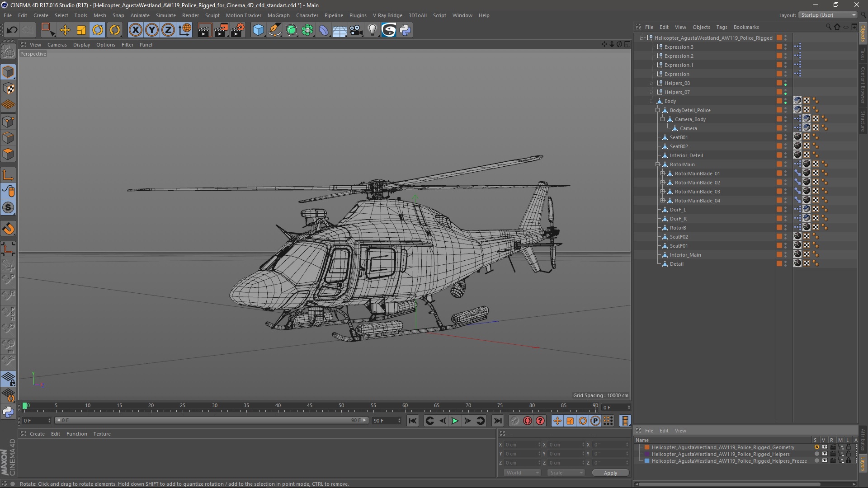Click the Tweak mode mouse icon
The height and width of the screenshot is (488, 868).
click(x=8, y=192)
